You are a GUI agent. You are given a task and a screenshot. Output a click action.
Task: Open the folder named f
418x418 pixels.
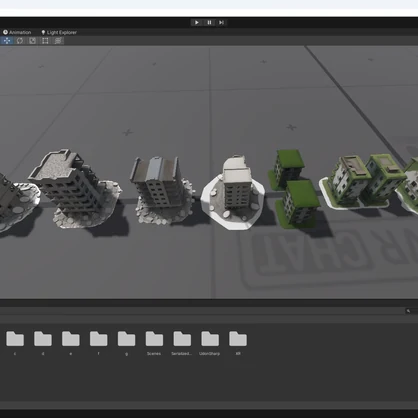[99, 339]
